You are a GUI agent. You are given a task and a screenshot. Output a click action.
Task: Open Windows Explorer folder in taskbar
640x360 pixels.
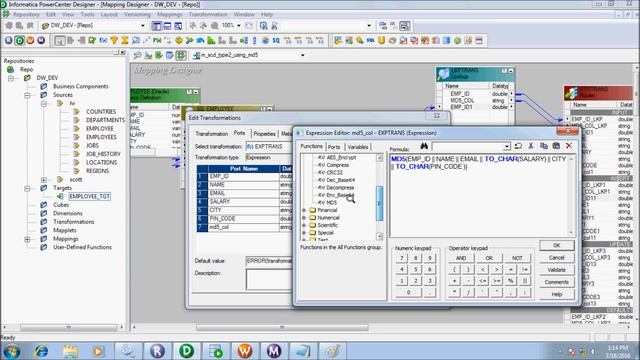tap(70, 351)
